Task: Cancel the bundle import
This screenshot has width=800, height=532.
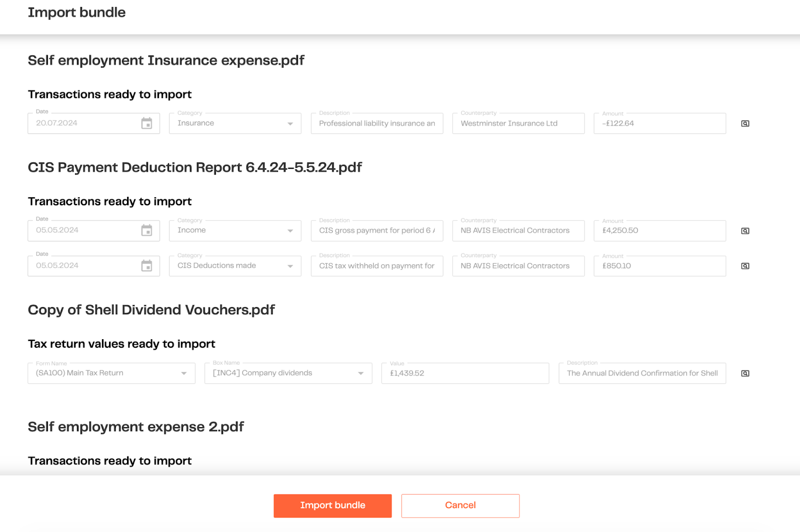Action: click(460, 506)
